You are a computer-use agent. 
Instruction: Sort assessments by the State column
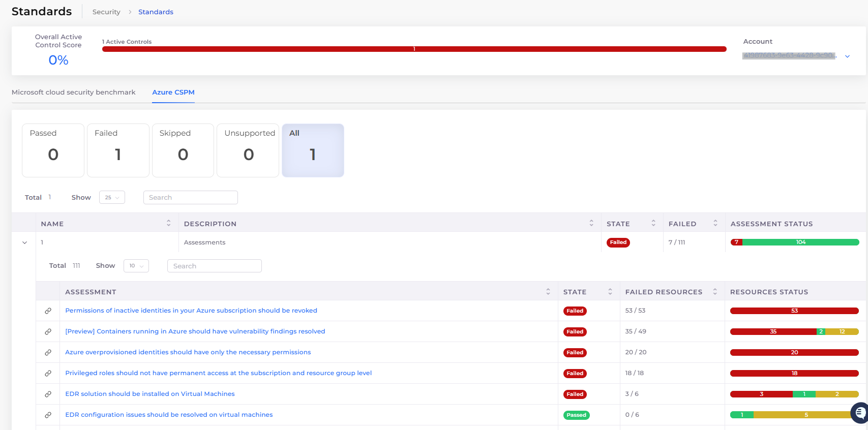click(x=610, y=292)
